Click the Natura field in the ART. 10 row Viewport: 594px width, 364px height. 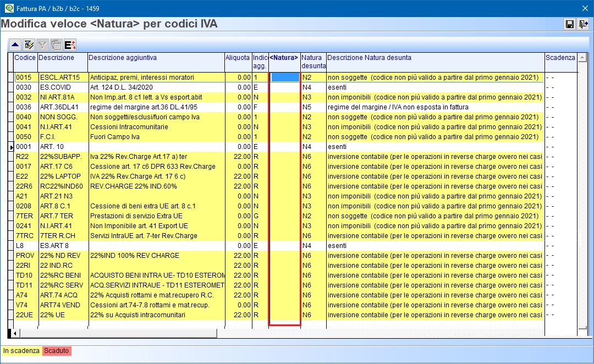(x=285, y=147)
